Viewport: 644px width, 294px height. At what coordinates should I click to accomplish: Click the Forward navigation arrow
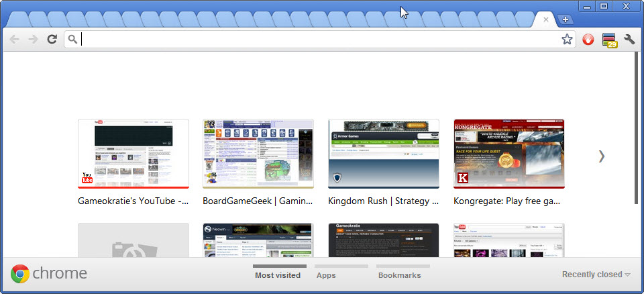33,40
